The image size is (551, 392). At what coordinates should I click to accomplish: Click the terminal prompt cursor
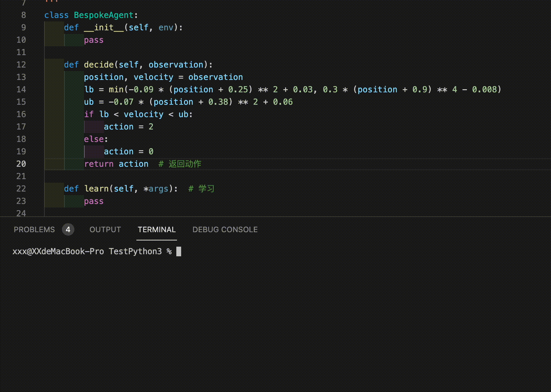click(179, 251)
